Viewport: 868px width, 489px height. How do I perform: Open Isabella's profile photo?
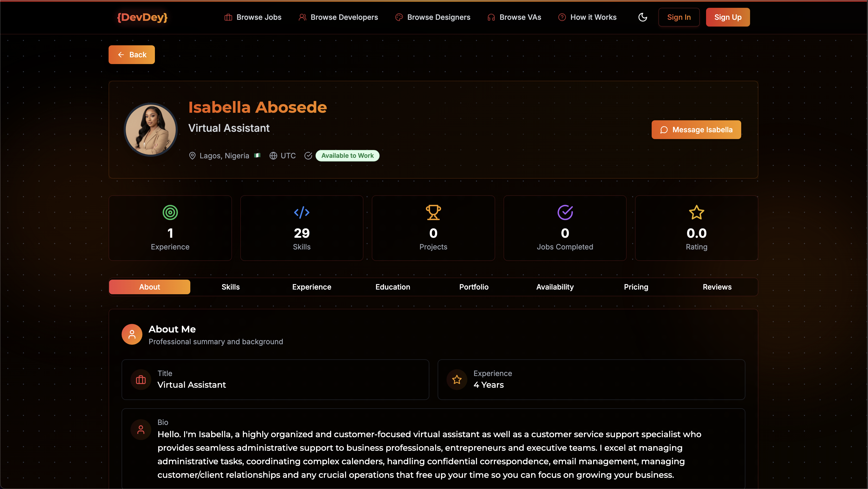tap(151, 130)
